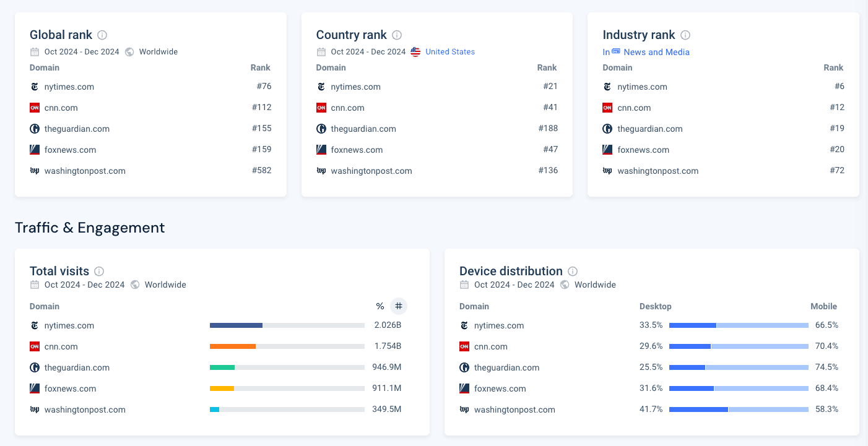Switch Total visits to number view
The height and width of the screenshot is (446, 868).
[x=399, y=306]
